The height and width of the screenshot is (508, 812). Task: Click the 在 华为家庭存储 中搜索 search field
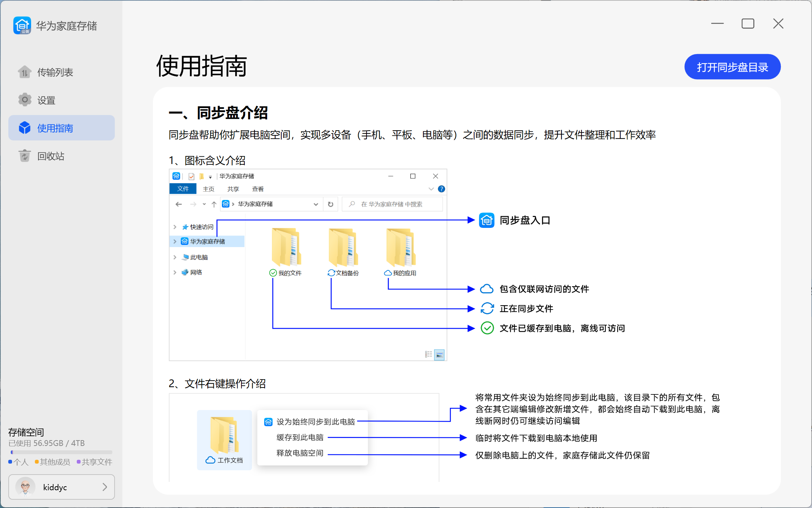pyautogui.click(x=392, y=204)
